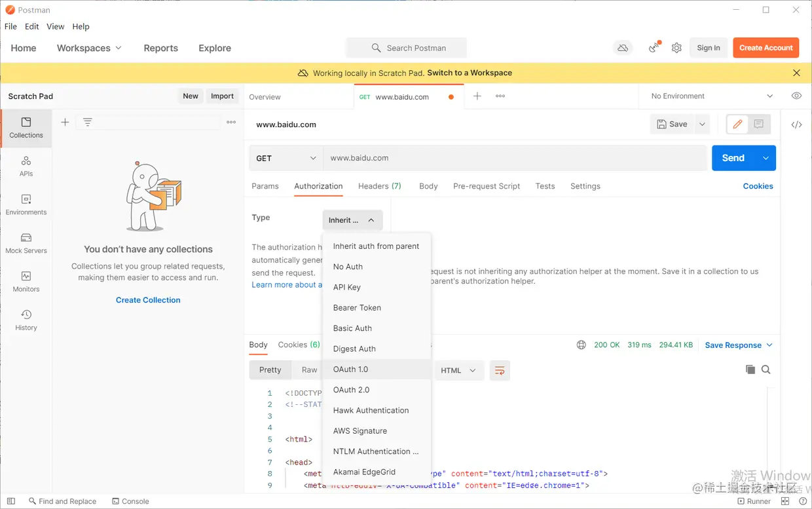This screenshot has height=509, width=812.
Task: Open the File menu
Action: click(x=10, y=26)
